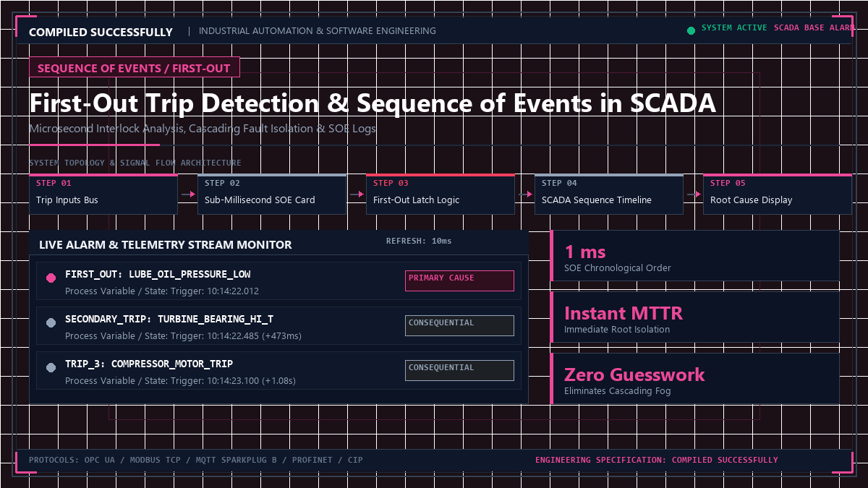The image size is (868, 488).
Task: Click the gray TRIP_3 indicator dot
Action: pyautogui.click(x=51, y=368)
